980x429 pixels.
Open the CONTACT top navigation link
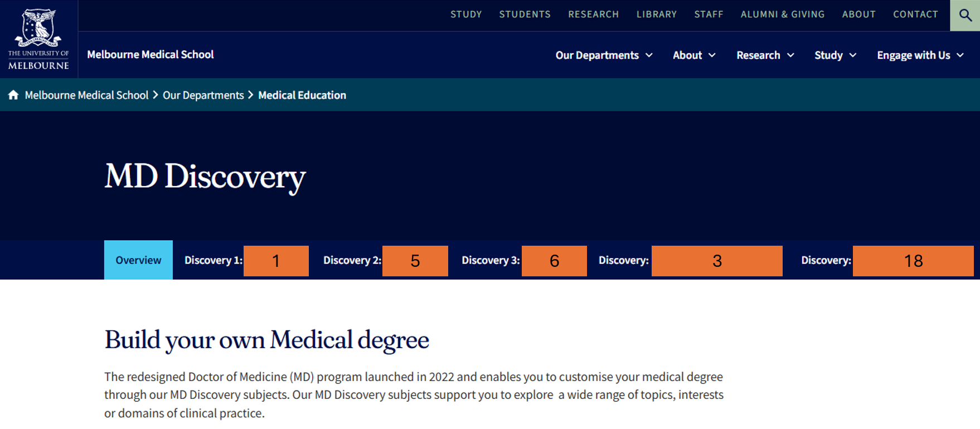click(x=915, y=14)
